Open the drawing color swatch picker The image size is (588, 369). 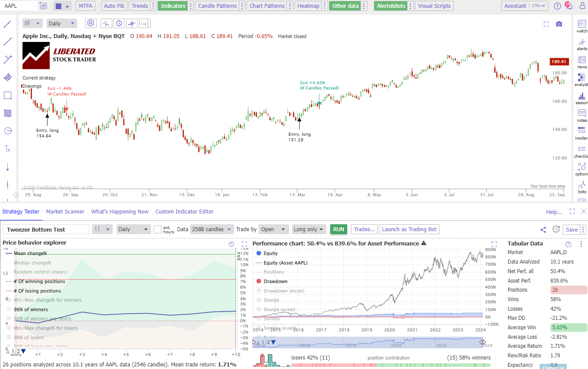coord(58,6)
